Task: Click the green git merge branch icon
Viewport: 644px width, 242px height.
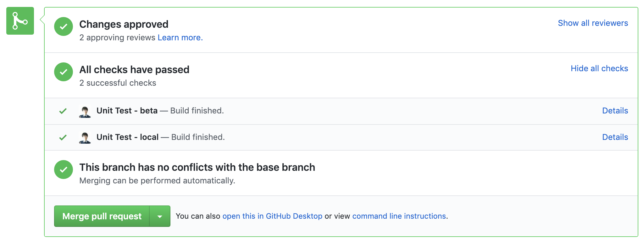Action: 20,21
